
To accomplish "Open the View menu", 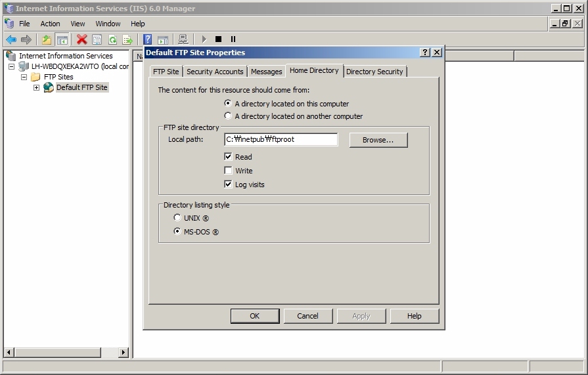I will 78,24.
